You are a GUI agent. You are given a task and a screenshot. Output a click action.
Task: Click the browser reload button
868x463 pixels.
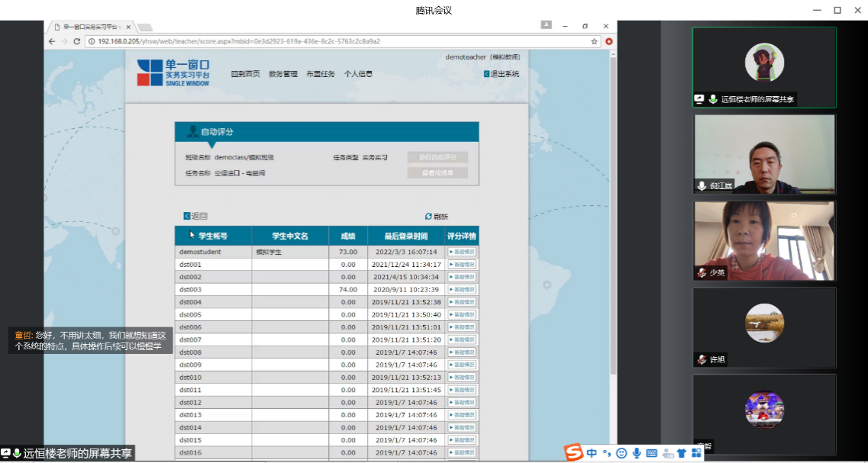77,41
